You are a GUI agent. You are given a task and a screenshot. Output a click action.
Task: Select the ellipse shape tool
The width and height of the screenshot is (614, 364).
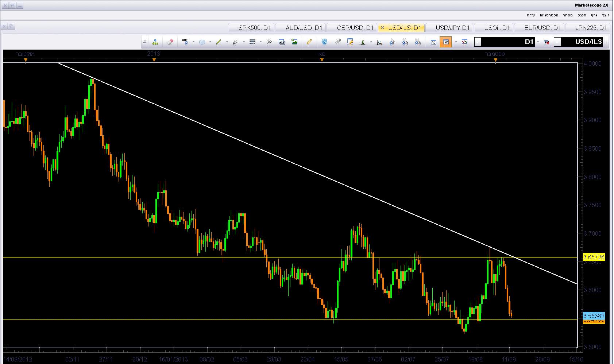coord(202,42)
